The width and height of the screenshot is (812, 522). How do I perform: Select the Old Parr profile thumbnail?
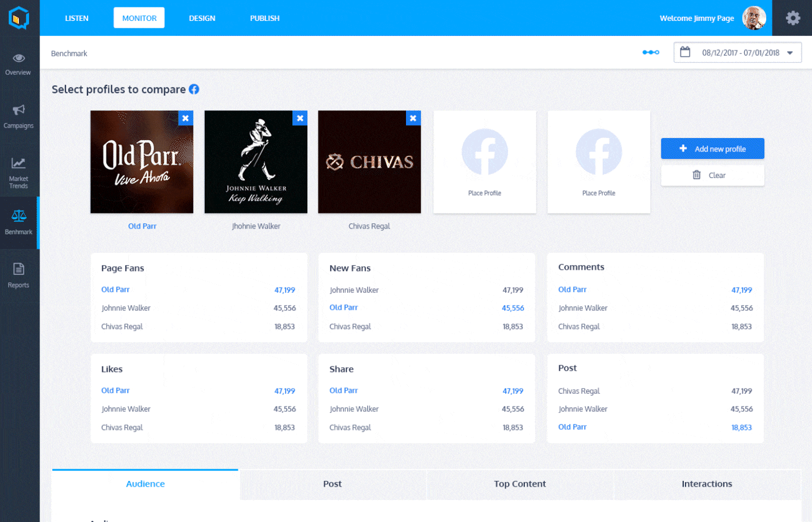click(142, 162)
